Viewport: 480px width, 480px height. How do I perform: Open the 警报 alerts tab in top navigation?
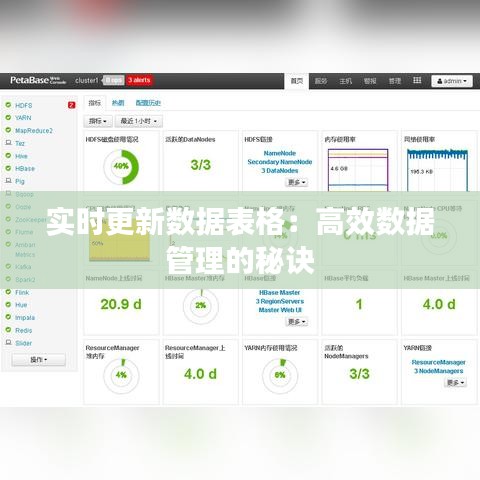point(370,81)
